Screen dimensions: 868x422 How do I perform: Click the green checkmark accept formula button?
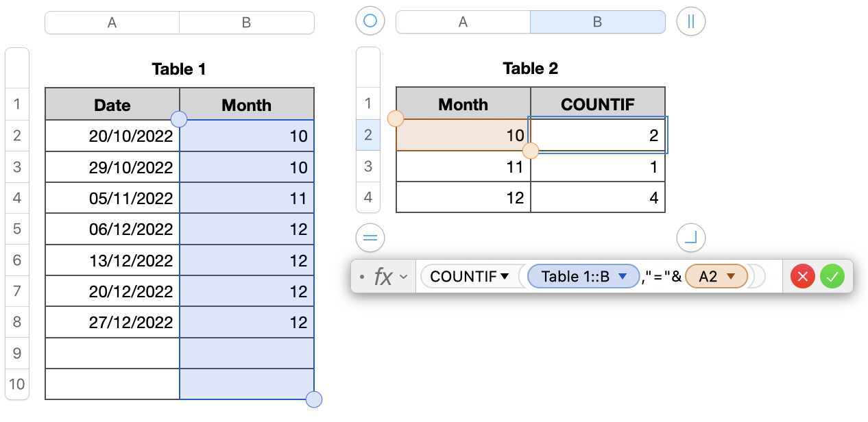tap(832, 277)
